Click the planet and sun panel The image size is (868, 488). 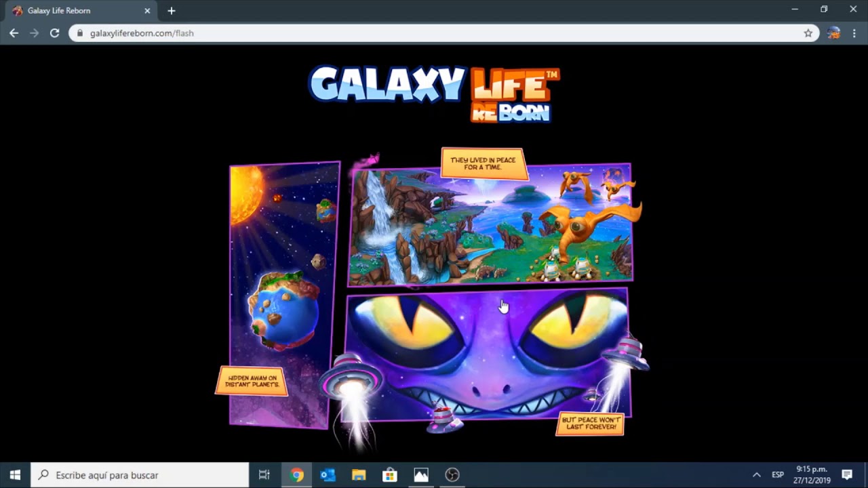pos(285,295)
